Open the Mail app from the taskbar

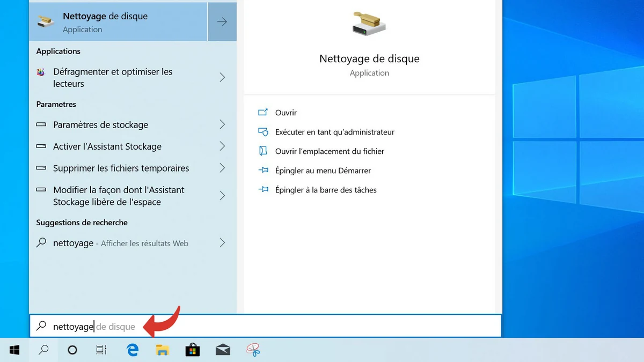tap(222, 349)
